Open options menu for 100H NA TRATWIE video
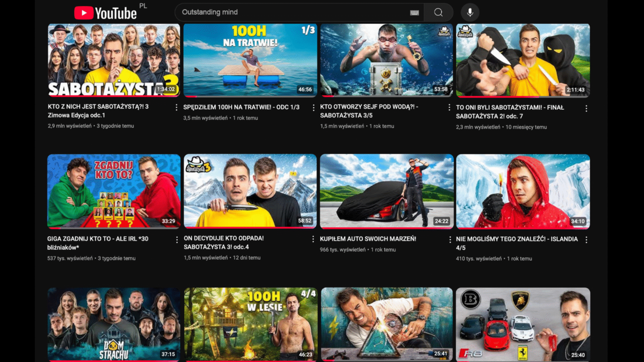The width and height of the screenshot is (644, 362). pyautogui.click(x=313, y=108)
